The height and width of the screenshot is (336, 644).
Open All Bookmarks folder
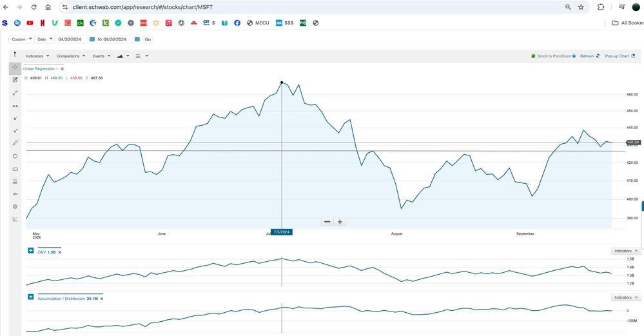click(628, 23)
